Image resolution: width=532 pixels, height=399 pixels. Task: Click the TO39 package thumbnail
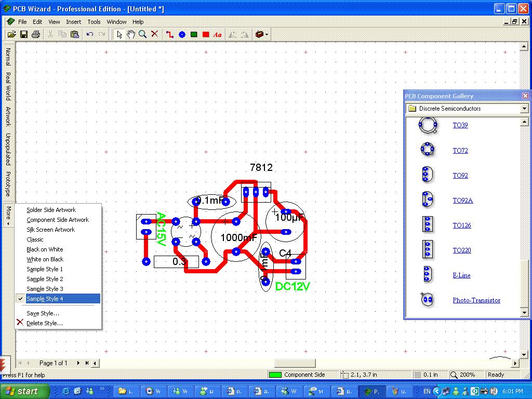428,125
